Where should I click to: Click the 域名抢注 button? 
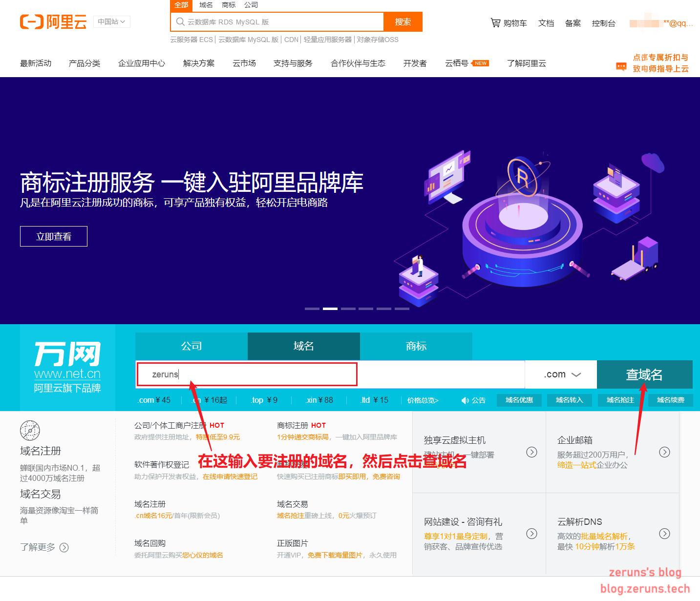[x=620, y=400]
